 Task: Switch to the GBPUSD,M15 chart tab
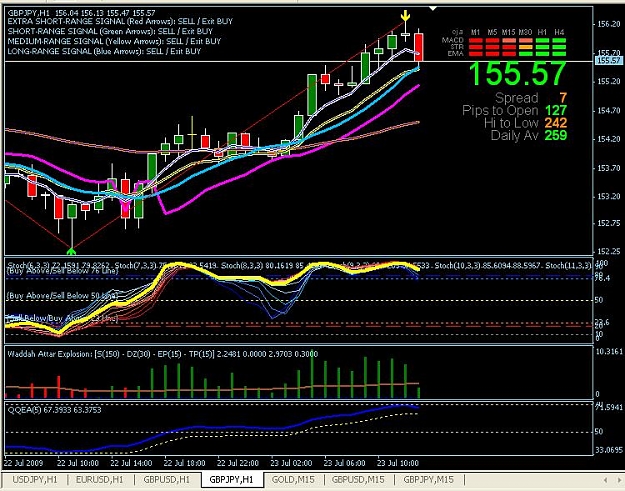(x=358, y=479)
